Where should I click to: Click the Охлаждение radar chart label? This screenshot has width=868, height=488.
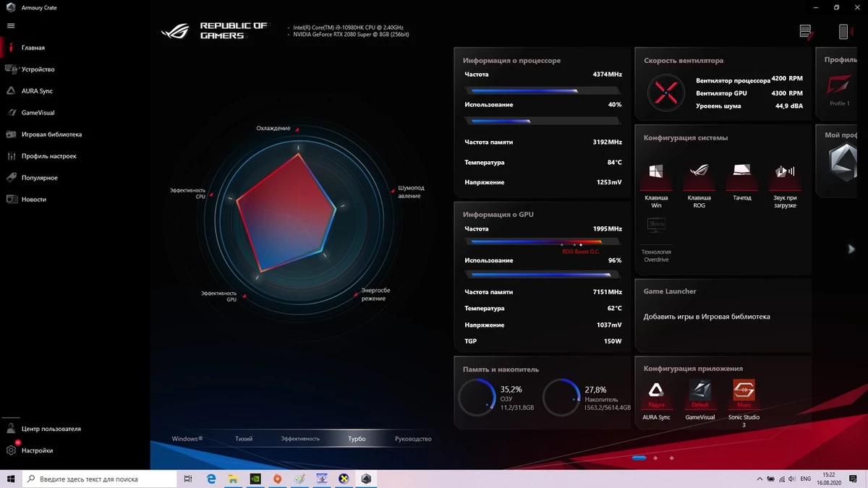coord(273,128)
